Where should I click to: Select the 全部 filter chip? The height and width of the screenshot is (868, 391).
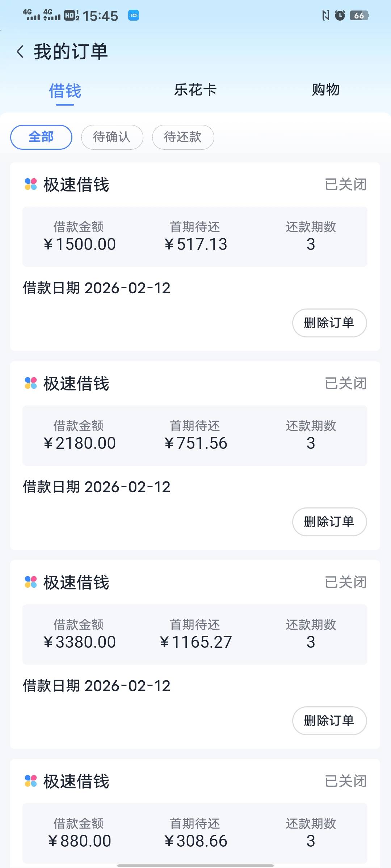point(41,137)
